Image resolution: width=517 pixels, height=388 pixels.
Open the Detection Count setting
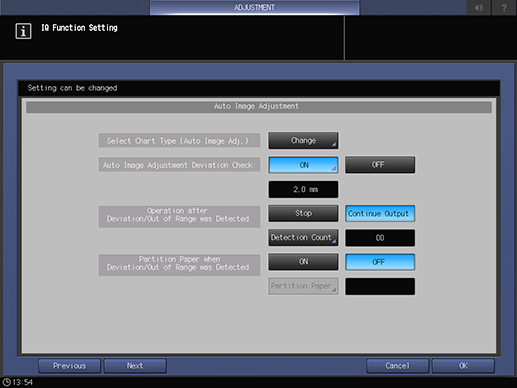[303, 238]
